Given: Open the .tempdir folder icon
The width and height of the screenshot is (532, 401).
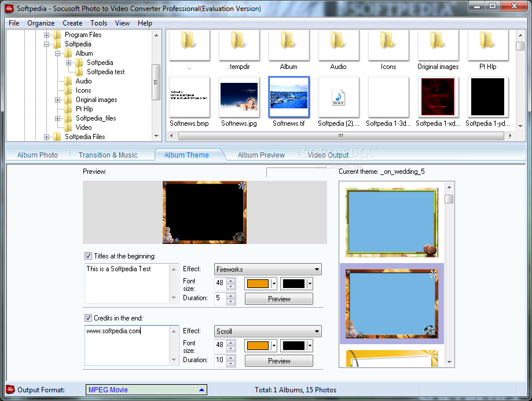Looking at the screenshot, I should tap(239, 45).
